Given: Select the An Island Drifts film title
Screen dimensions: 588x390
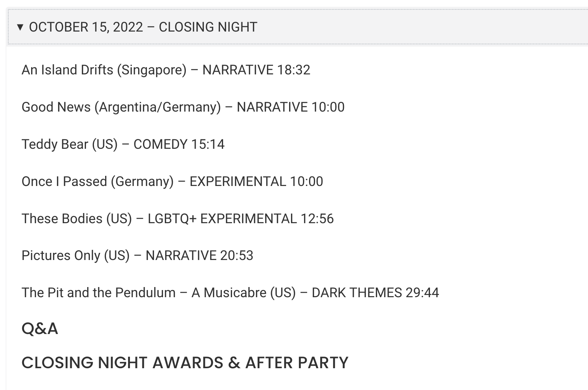Looking at the screenshot, I should pos(67,70).
